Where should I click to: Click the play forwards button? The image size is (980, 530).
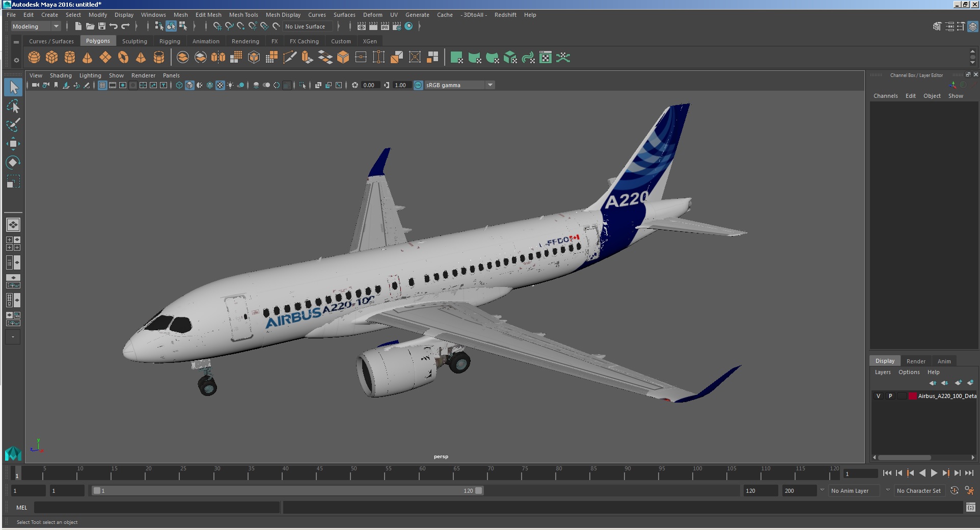[934, 473]
